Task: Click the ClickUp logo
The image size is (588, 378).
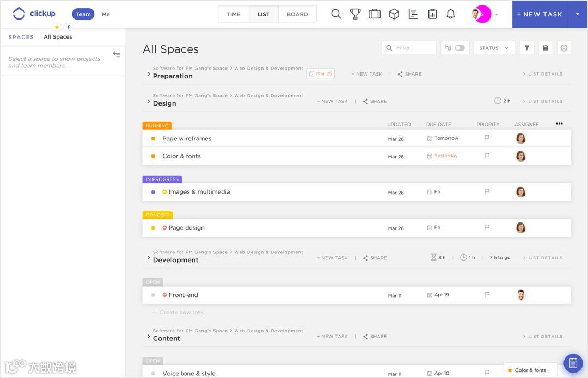Action: tap(34, 14)
